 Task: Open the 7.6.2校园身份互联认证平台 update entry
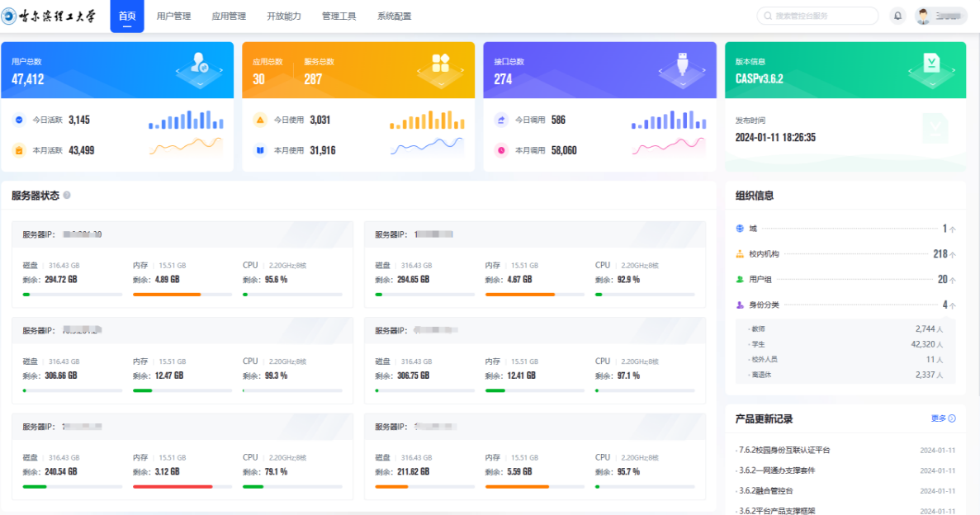(x=784, y=450)
